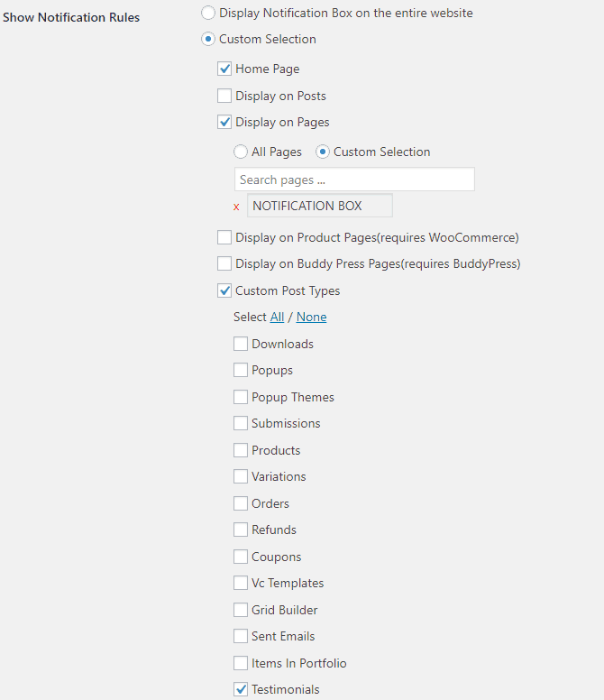Select the top-level Custom Selection radio

(x=208, y=39)
